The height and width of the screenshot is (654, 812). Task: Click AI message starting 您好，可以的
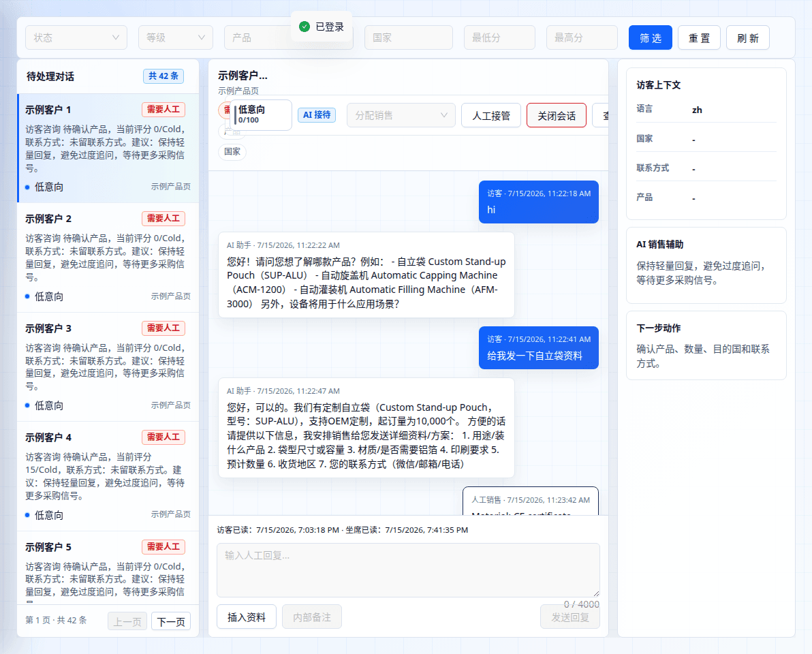(x=366, y=428)
